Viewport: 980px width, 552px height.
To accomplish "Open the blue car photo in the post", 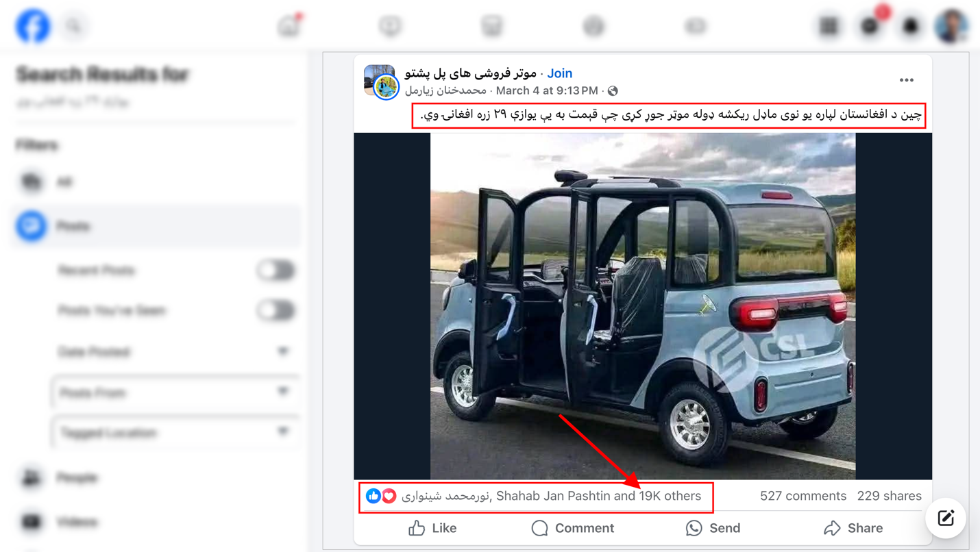I will click(643, 306).
